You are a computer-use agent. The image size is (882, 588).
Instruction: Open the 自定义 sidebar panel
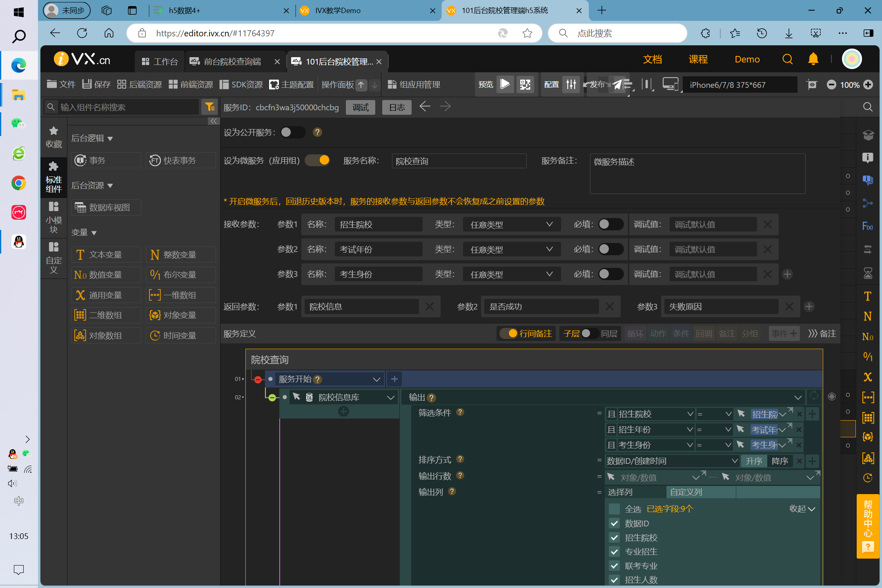click(x=54, y=258)
